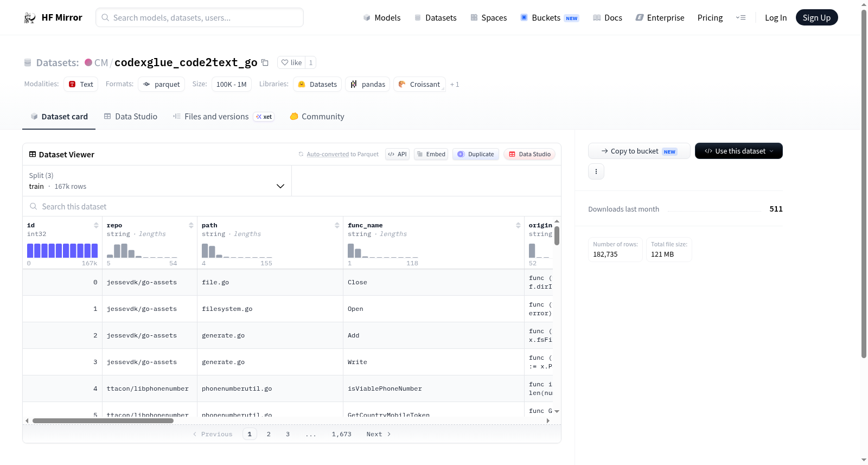Go to page 2 of results
This screenshot has height=465, width=868.
coord(269,434)
